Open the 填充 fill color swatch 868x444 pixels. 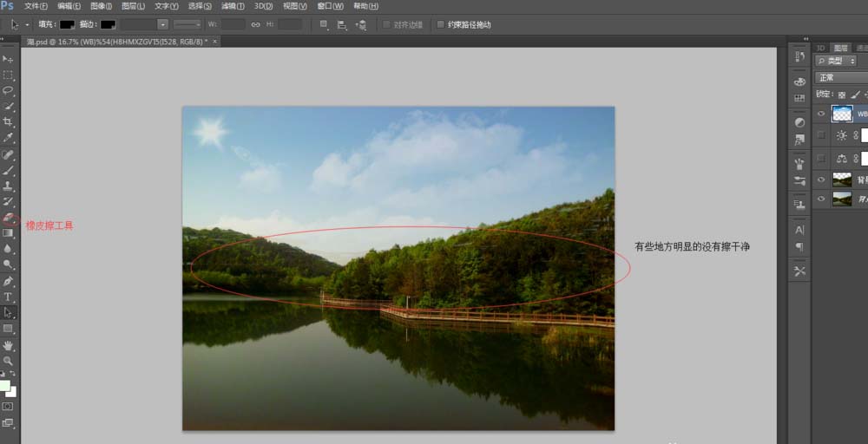[x=67, y=24]
